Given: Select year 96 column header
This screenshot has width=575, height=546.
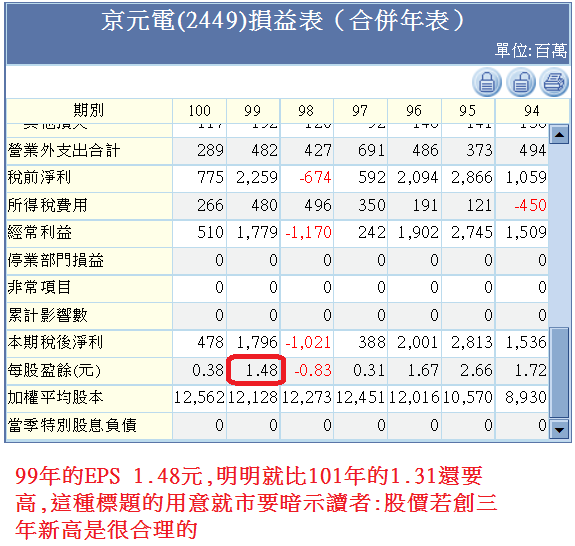Looking at the screenshot, I should click(414, 110).
